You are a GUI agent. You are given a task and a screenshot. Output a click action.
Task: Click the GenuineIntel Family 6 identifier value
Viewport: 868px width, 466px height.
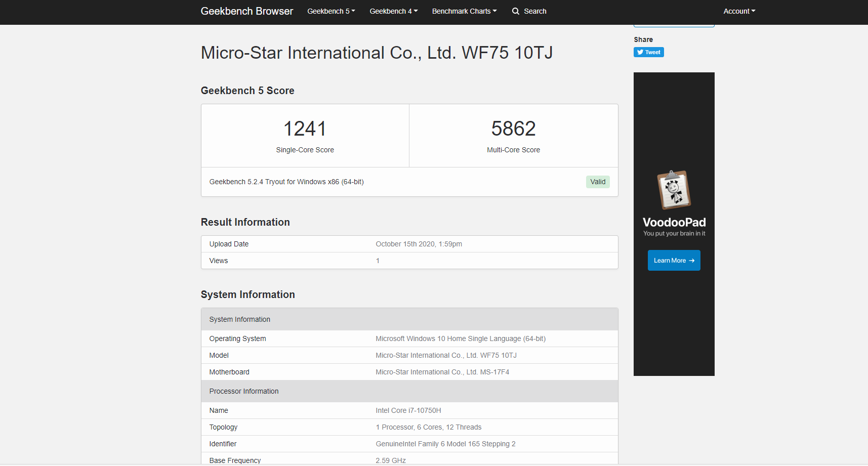coord(445,444)
